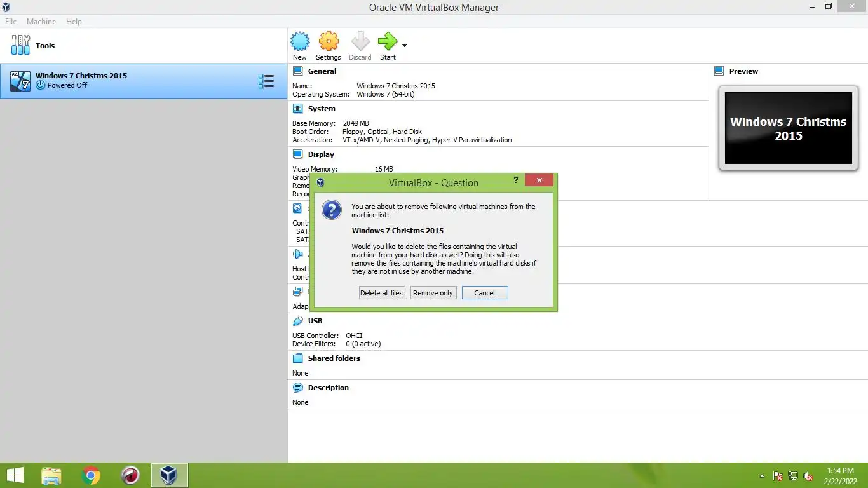Click the red swirl app taskbar icon

tap(130, 475)
